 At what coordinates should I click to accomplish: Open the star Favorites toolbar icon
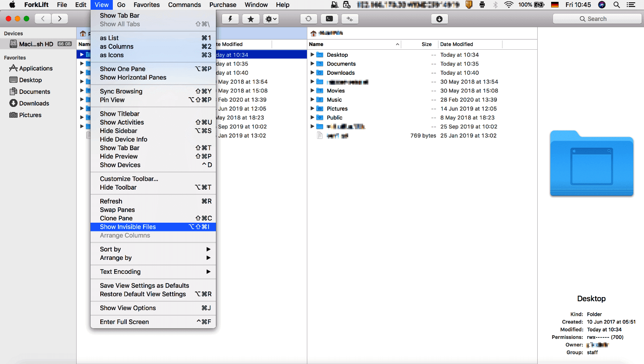tap(250, 19)
